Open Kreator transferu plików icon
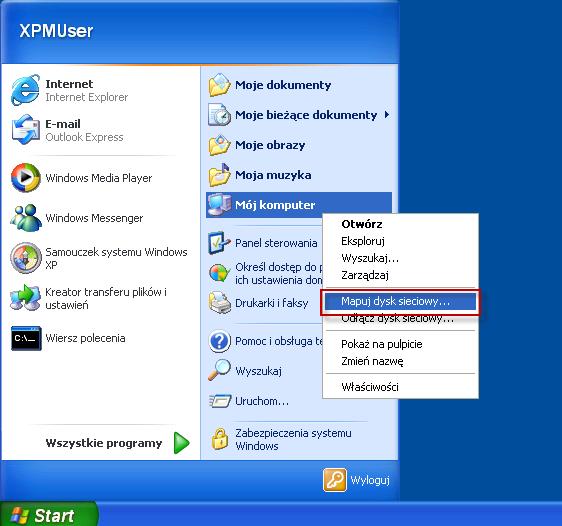Screen dimensions: 562x526 [25, 297]
